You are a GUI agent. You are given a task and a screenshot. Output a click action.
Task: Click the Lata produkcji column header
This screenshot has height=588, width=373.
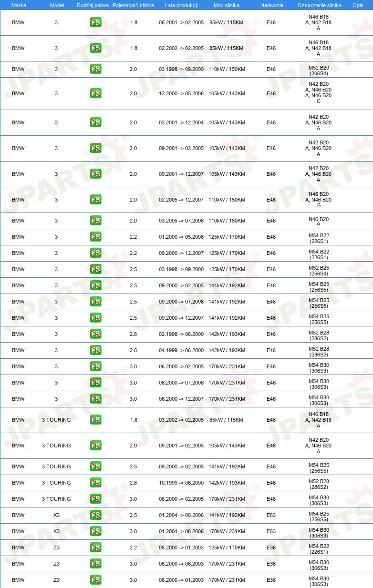point(181,5)
